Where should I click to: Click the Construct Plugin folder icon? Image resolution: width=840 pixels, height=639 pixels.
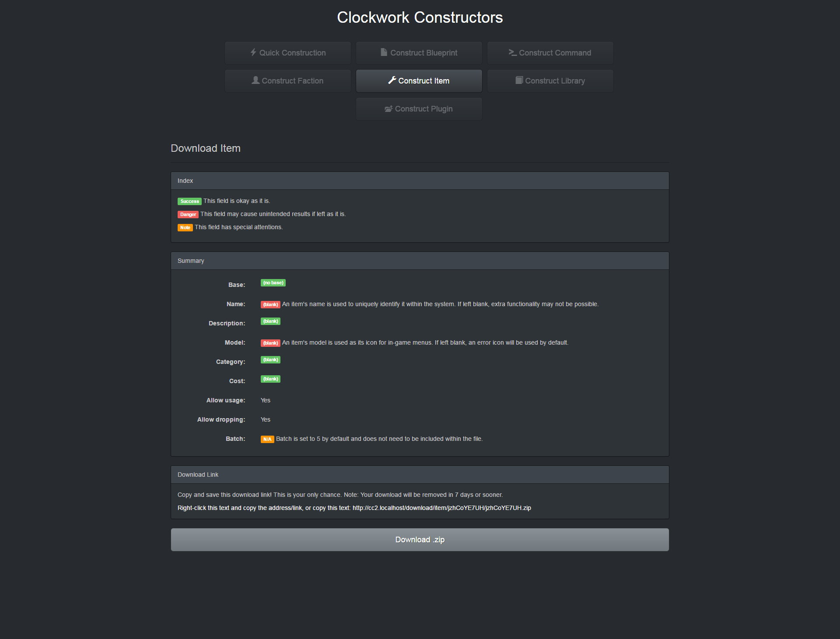click(x=388, y=109)
